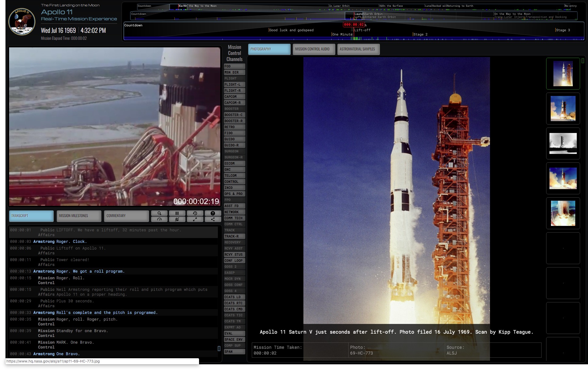Select the GNC channel
Viewport: 588px width, 371px height.
click(234, 169)
